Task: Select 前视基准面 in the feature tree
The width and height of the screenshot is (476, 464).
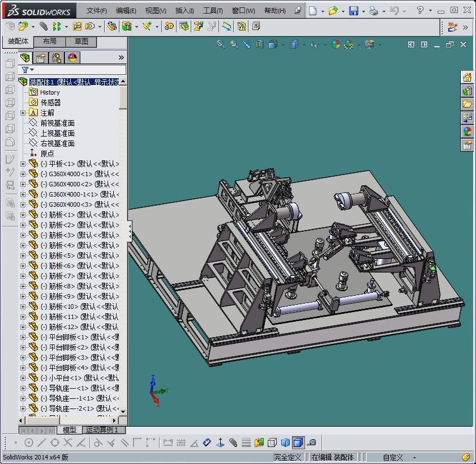Action: [x=57, y=123]
